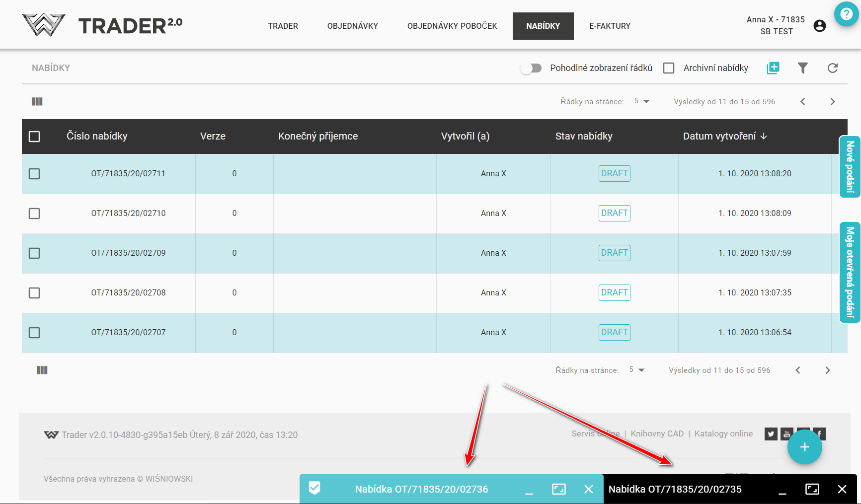861x504 pixels.
Task: Refresh the offers list
Action: 832,68
